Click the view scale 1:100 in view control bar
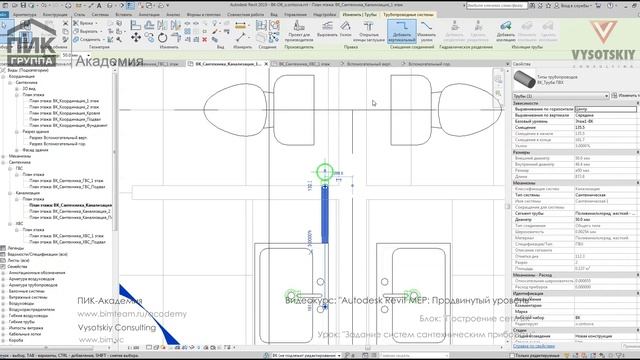Screen dimensions: 640x360 click(x=133, y=348)
